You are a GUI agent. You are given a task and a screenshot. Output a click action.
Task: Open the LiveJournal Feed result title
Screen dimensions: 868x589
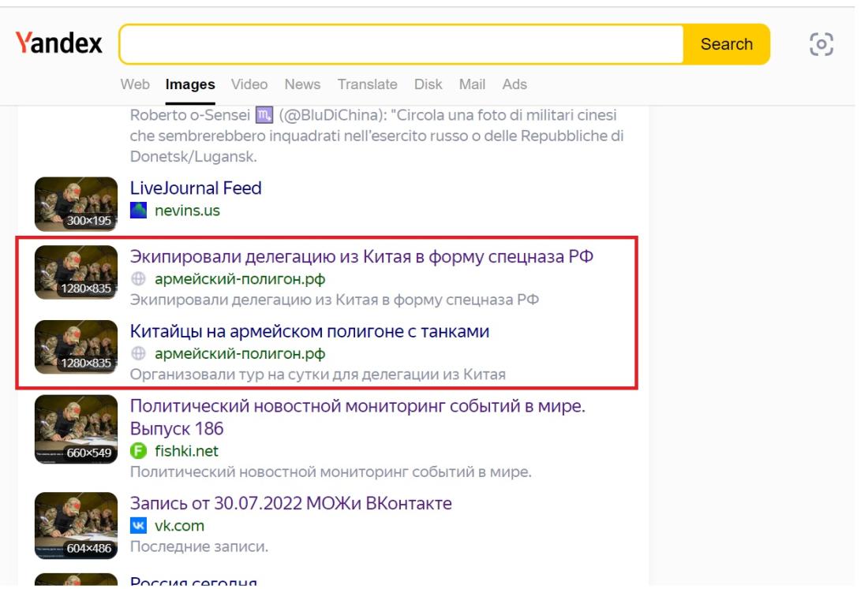coord(196,188)
